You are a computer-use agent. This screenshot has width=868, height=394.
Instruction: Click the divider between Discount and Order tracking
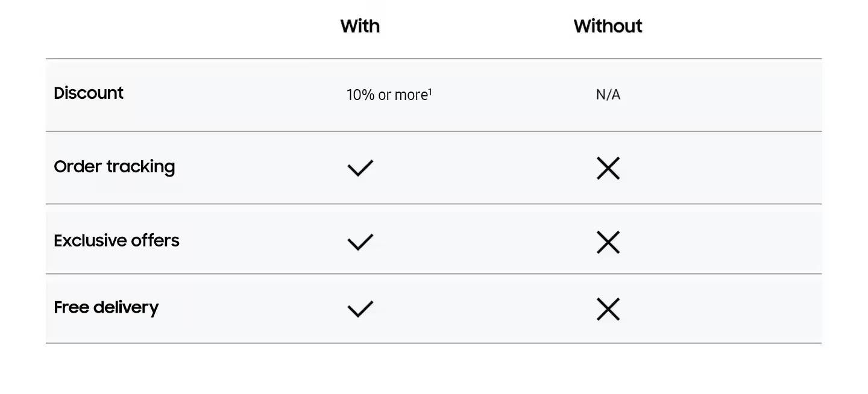[x=433, y=131]
